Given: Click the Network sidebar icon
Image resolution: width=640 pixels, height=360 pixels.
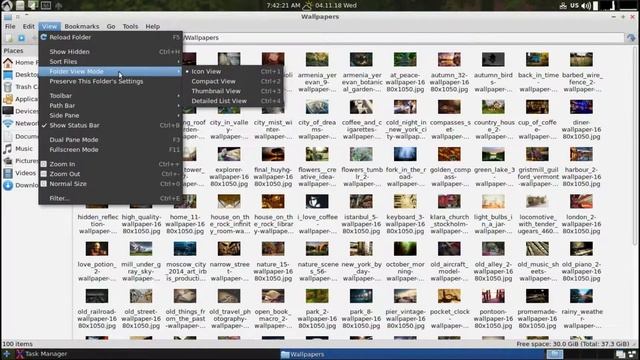Looking at the screenshot, I should [x=8, y=123].
